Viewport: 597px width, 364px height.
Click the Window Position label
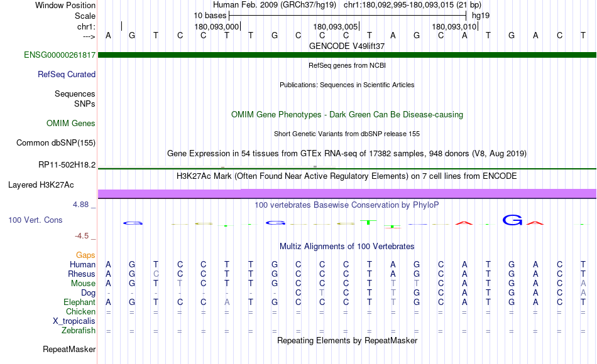65,5
